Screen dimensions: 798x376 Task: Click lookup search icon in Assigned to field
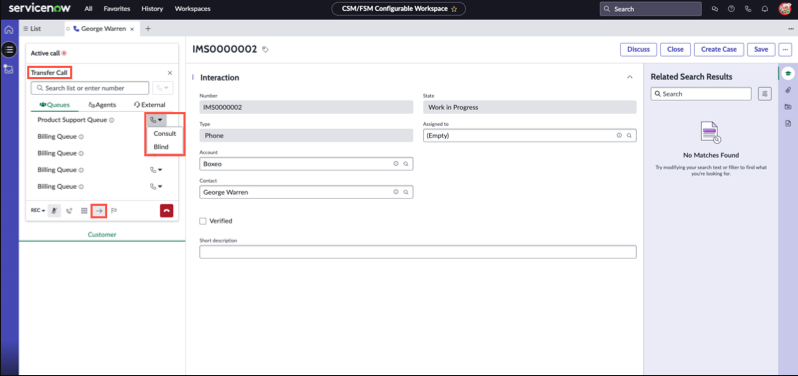point(629,136)
